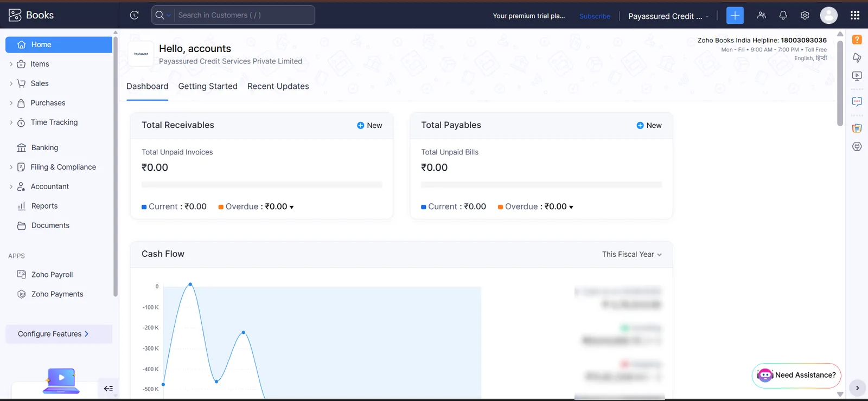Switch to the Getting Started tab
This screenshot has height=401, width=868.
click(208, 86)
